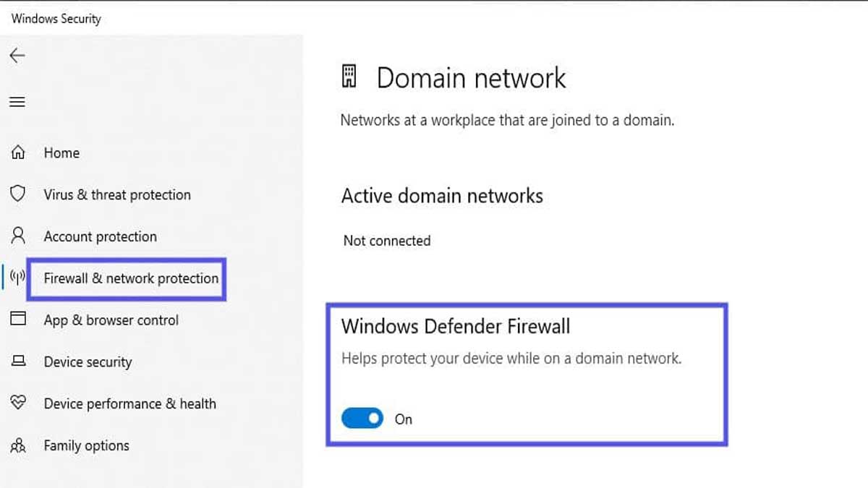
Task: Turn off the Windows Defender Firewall toggle
Action: (362, 418)
